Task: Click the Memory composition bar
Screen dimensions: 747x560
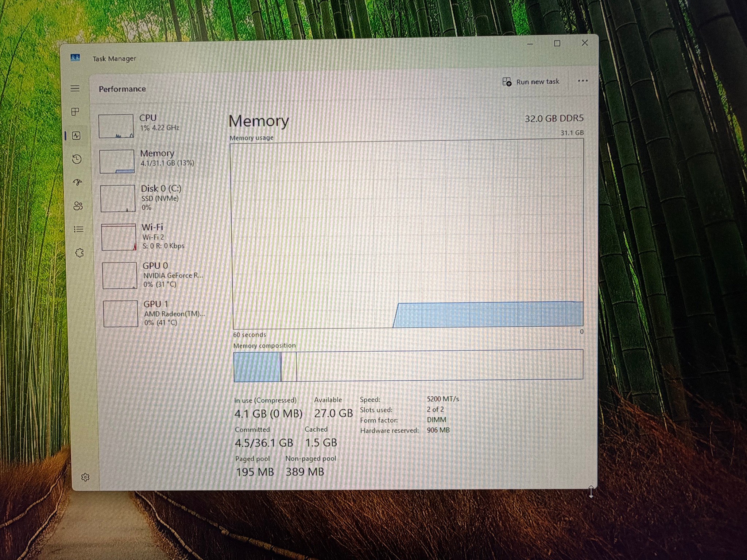Action: click(408, 366)
